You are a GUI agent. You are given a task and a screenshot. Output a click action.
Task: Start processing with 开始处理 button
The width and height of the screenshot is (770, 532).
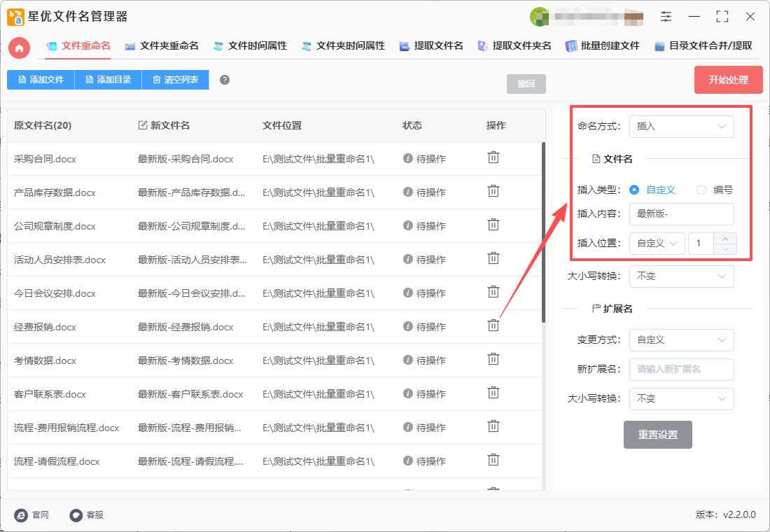pos(728,80)
